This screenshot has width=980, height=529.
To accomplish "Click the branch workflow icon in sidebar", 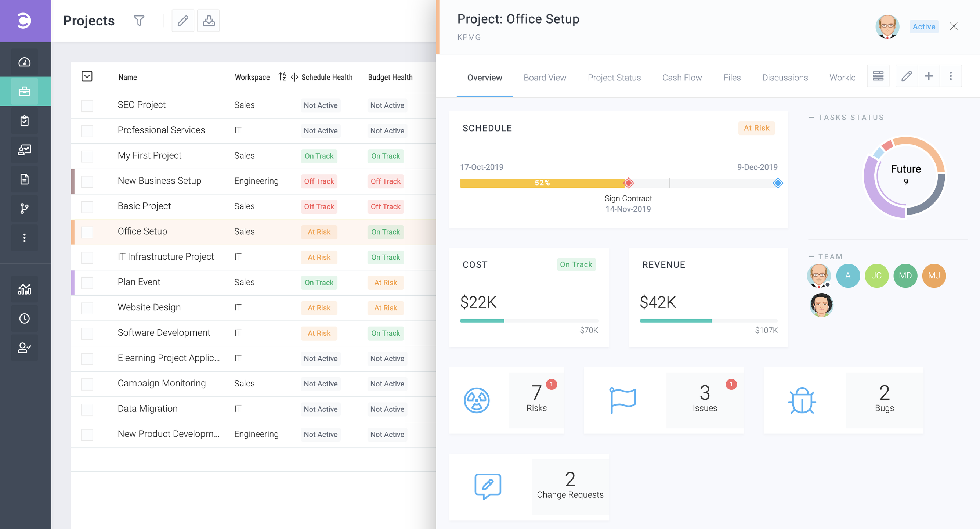I will pyautogui.click(x=24, y=208).
